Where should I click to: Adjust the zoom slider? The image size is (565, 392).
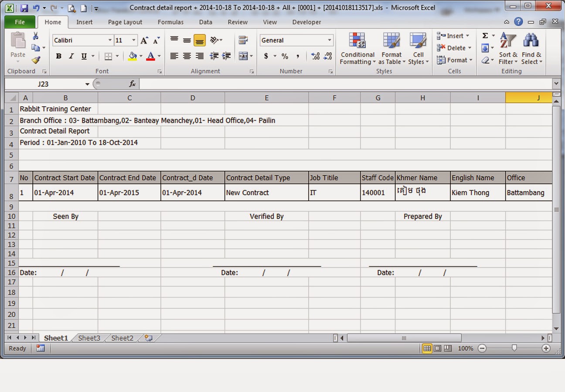point(514,348)
